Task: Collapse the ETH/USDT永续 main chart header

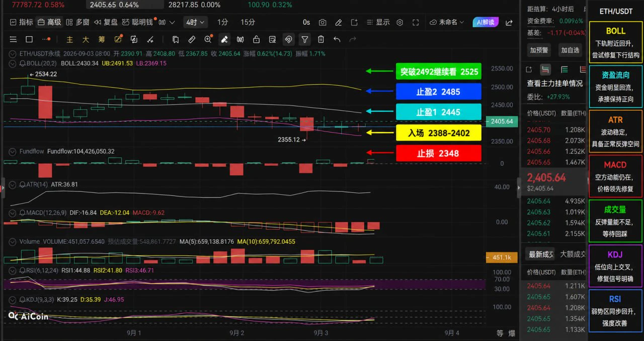Action: [x=13, y=53]
